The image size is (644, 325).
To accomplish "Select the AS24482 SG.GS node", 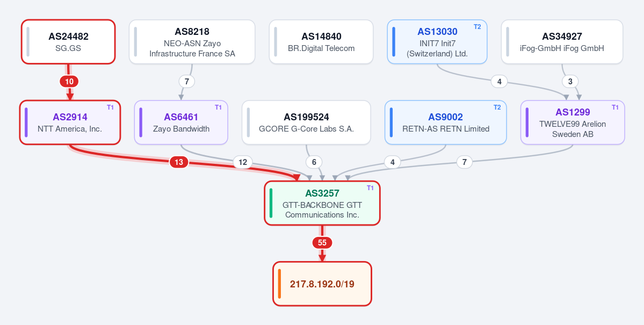I will [68, 42].
